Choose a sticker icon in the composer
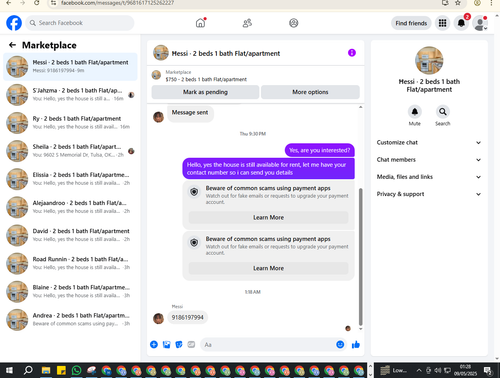The width and height of the screenshot is (500, 378). click(179, 344)
